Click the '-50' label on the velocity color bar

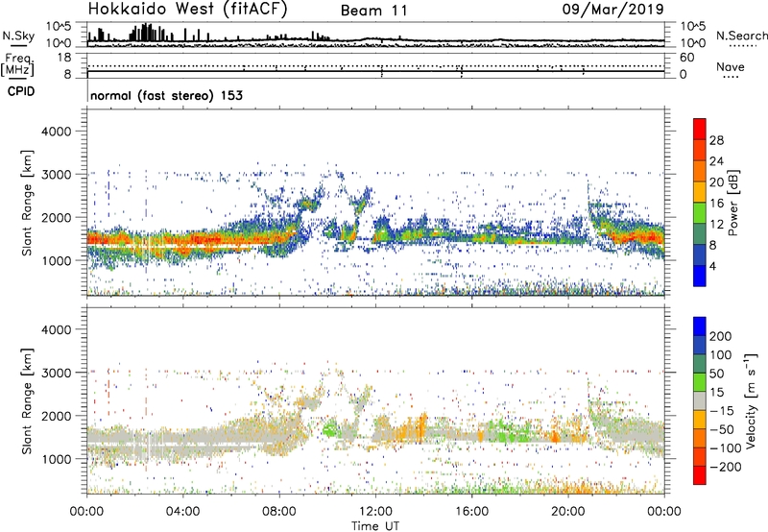[x=722, y=429]
